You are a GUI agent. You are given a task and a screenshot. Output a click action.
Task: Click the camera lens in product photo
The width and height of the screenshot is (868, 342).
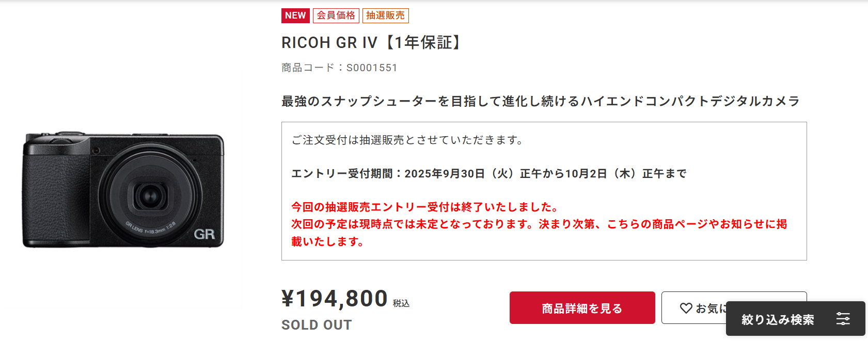pos(151,196)
